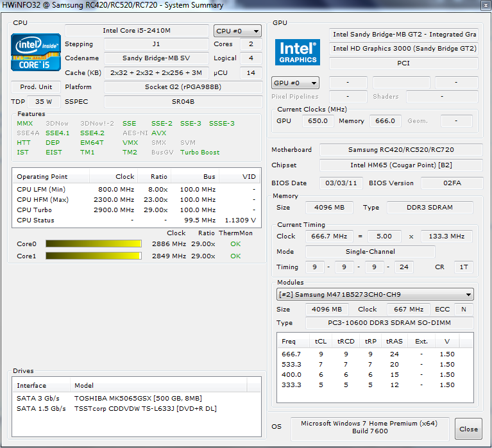Image resolution: width=492 pixels, height=448 pixels.
Task: Click the GPU memory clock value 666.0
Action: pos(386,121)
